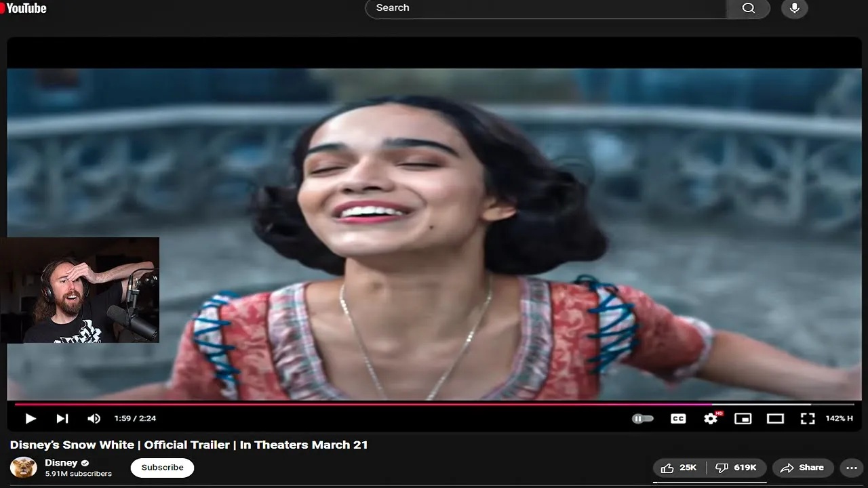Open the video settings gear menu
Viewport: 868px width, 488px height.
tap(711, 419)
